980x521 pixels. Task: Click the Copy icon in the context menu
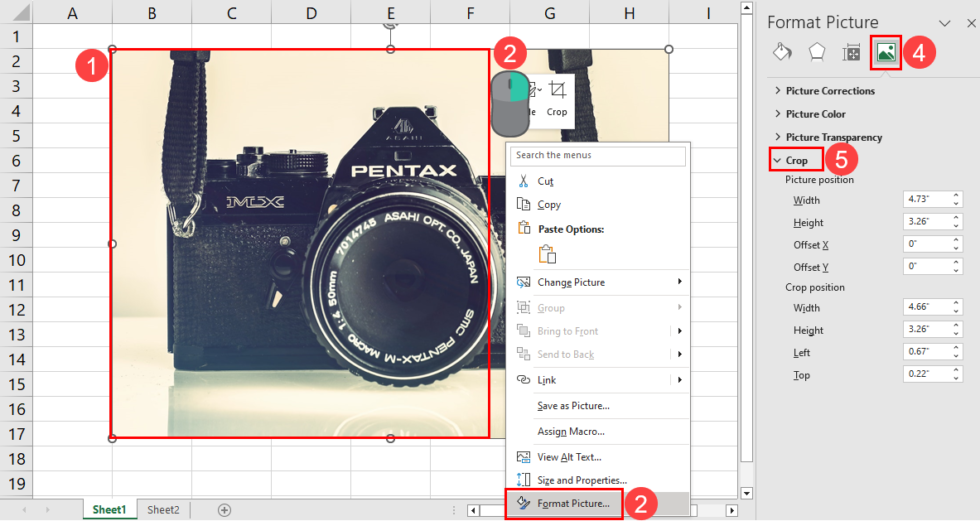[x=524, y=204]
